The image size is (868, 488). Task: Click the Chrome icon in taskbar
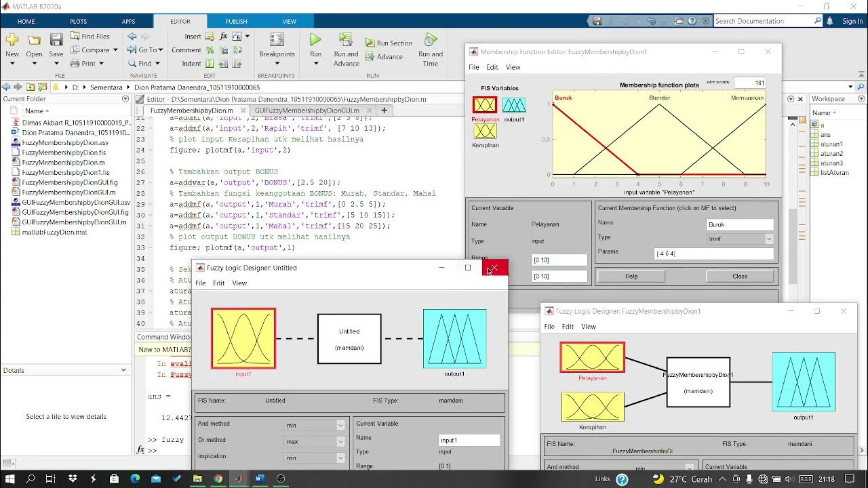(218, 479)
